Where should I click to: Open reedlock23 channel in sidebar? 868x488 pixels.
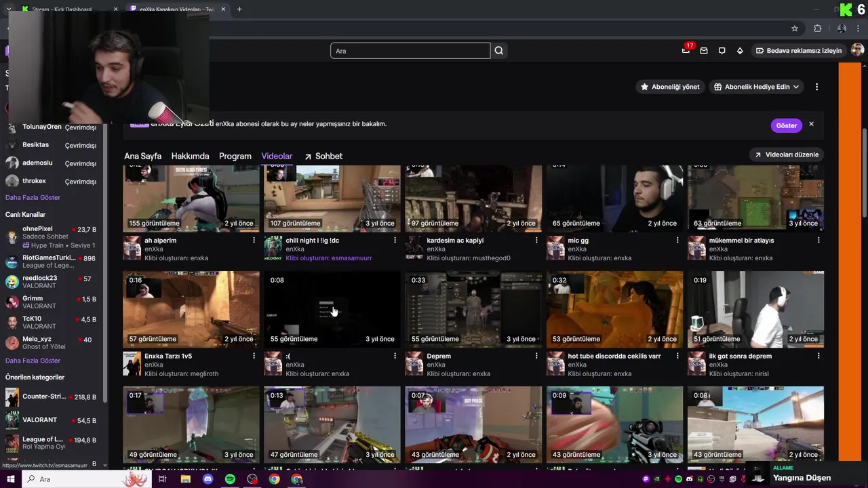(x=53, y=282)
